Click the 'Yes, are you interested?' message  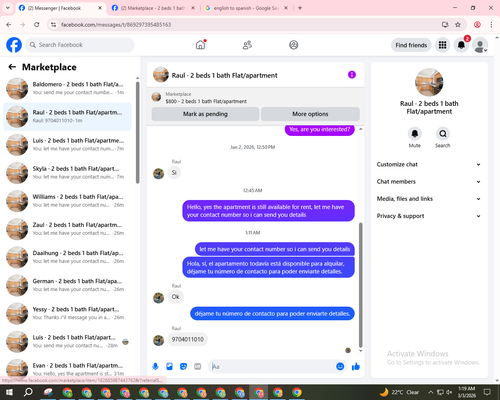319,129
